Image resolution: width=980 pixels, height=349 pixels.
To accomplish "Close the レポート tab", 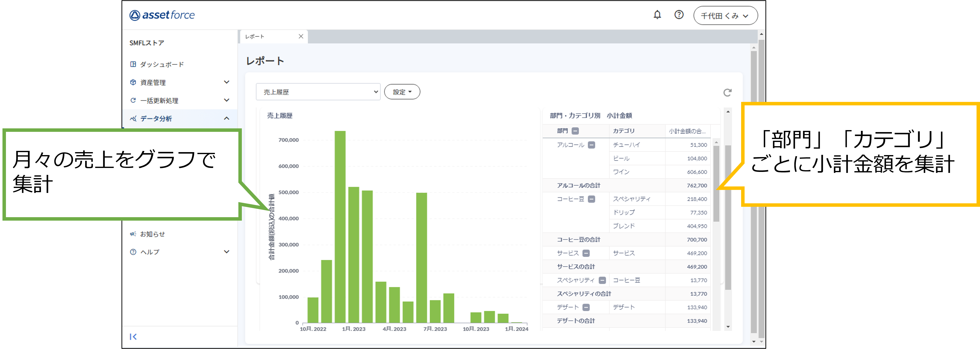I will click(x=301, y=37).
